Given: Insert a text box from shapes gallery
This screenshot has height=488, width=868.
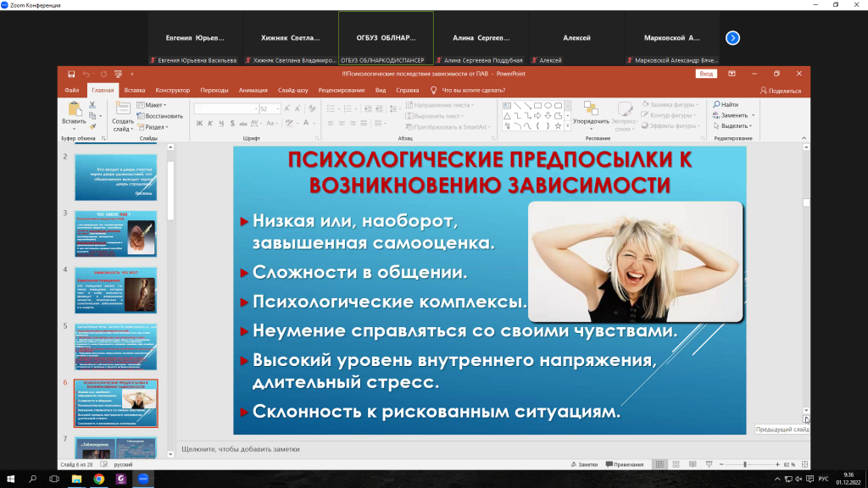Looking at the screenshot, I should [507, 105].
